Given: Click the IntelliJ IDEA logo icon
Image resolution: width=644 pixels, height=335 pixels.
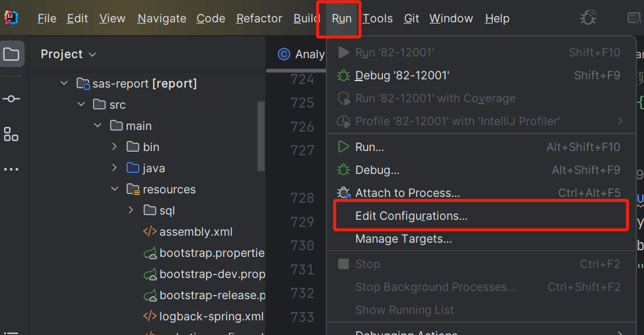Looking at the screenshot, I should [11, 18].
